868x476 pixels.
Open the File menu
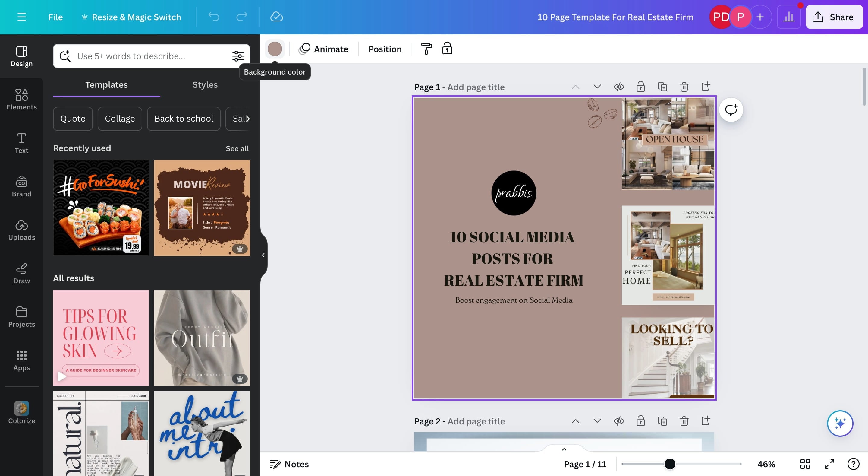tap(55, 17)
